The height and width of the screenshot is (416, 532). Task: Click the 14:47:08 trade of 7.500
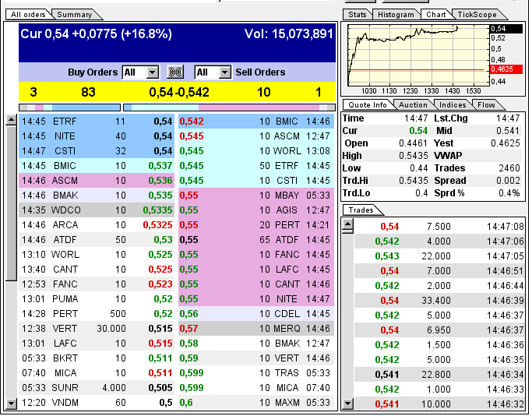point(440,227)
